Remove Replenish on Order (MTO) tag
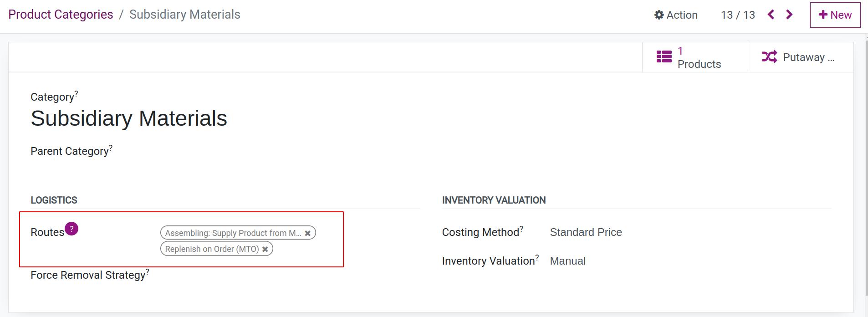This screenshot has width=868, height=317. [x=265, y=249]
